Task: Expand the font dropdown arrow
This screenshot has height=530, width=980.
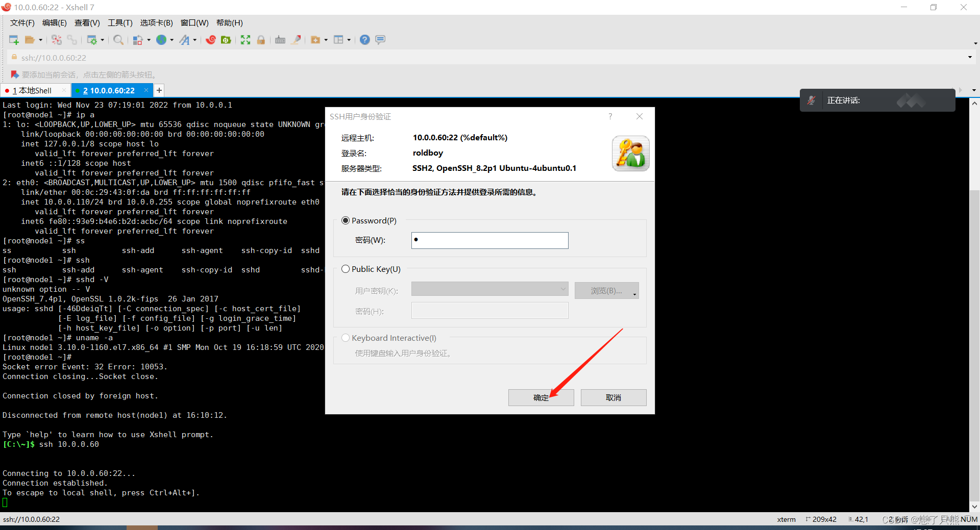Action: [195, 40]
